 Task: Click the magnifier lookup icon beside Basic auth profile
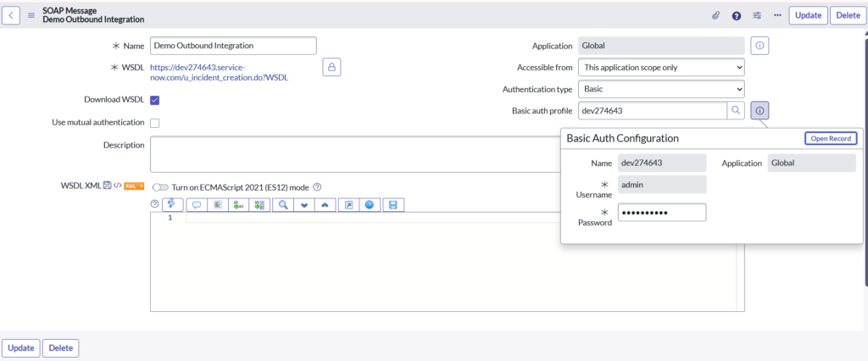click(736, 110)
